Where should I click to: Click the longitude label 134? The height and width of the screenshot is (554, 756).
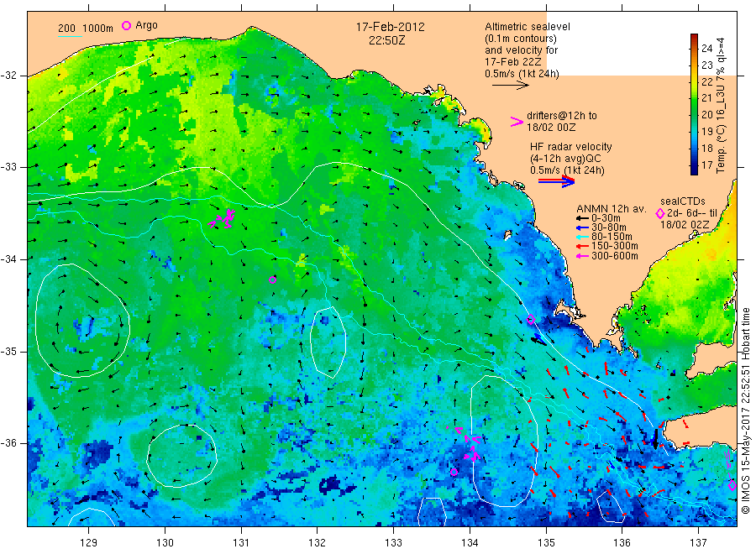click(470, 543)
